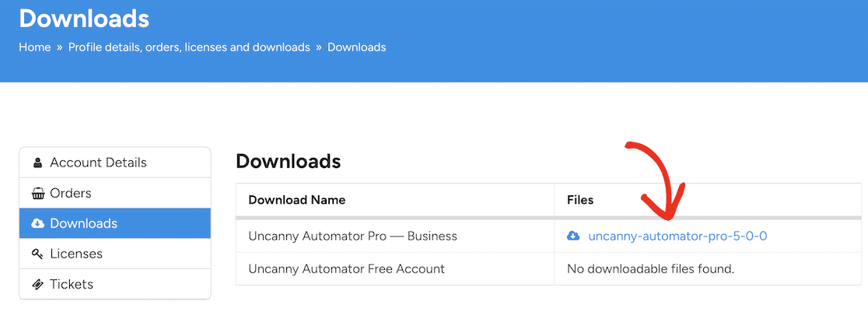Click the ticket icon beside Tickets
This screenshot has height=315, width=868.
pyautogui.click(x=37, y=285)
